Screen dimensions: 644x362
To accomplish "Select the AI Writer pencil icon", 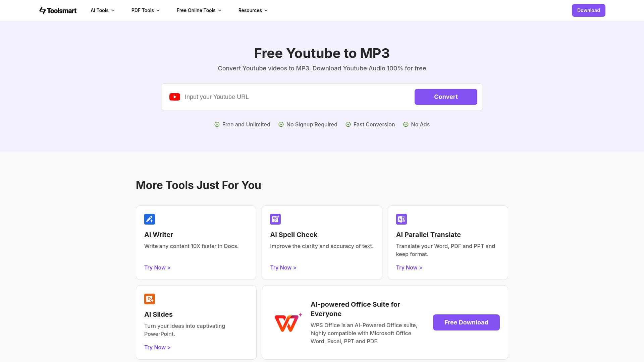I will tap(150, 219).
